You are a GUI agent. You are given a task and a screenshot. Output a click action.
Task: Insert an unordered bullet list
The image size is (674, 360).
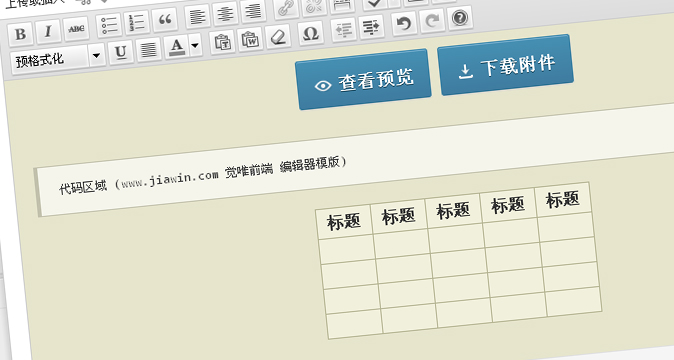pyautogui.click(x=109, y=25)
